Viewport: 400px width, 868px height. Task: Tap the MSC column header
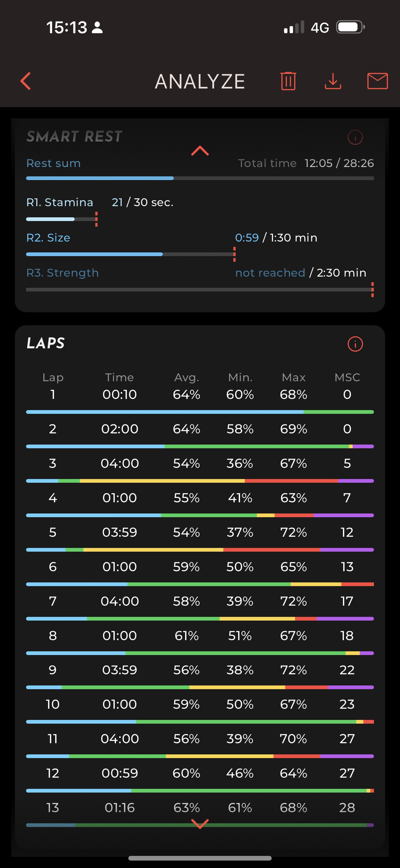coord(347,377)
